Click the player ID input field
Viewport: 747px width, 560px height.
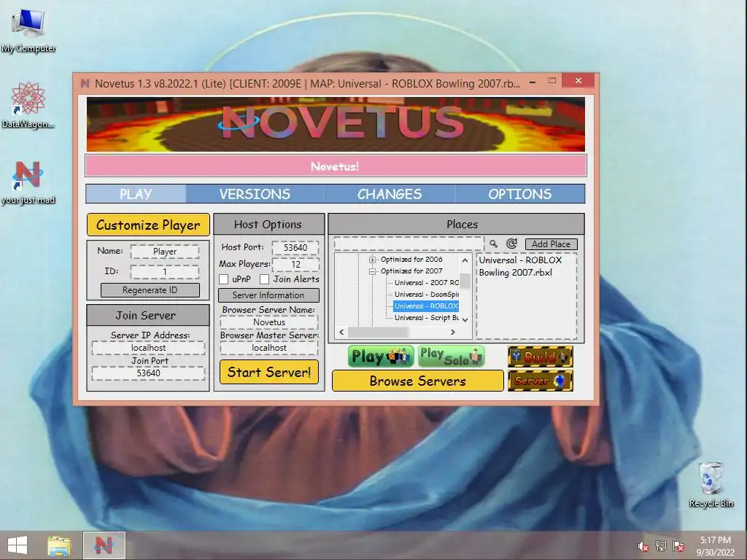[165, 272]
